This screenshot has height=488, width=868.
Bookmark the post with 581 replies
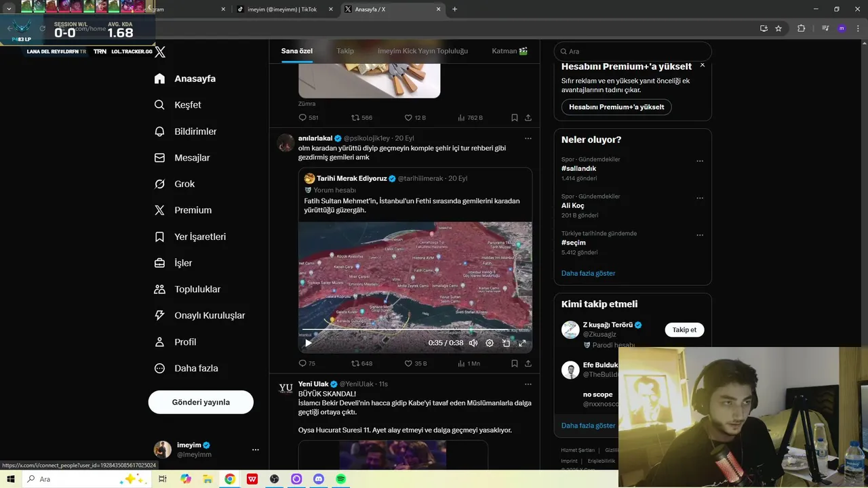click(514, 117)
